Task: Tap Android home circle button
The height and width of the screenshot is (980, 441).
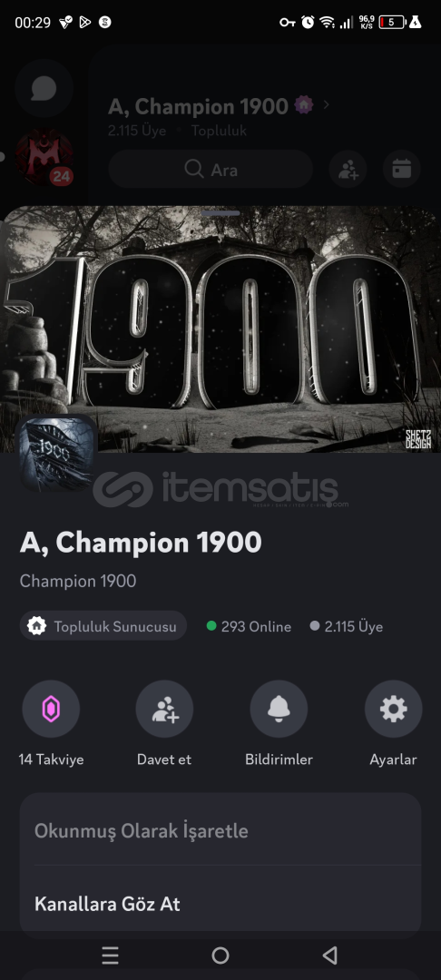Action: [x=220, y=955]
